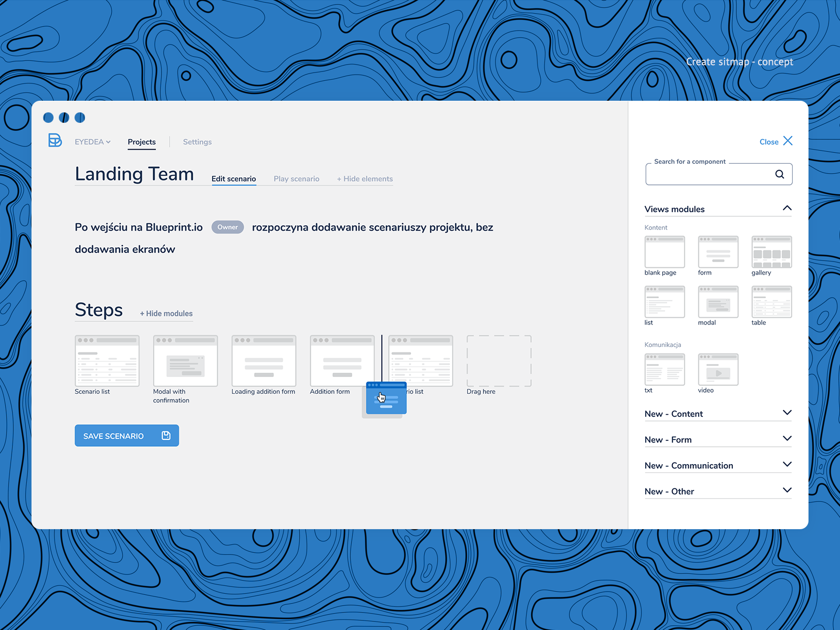Pick the table module icon
840x630 pixels.
click(x=772, y=302)
